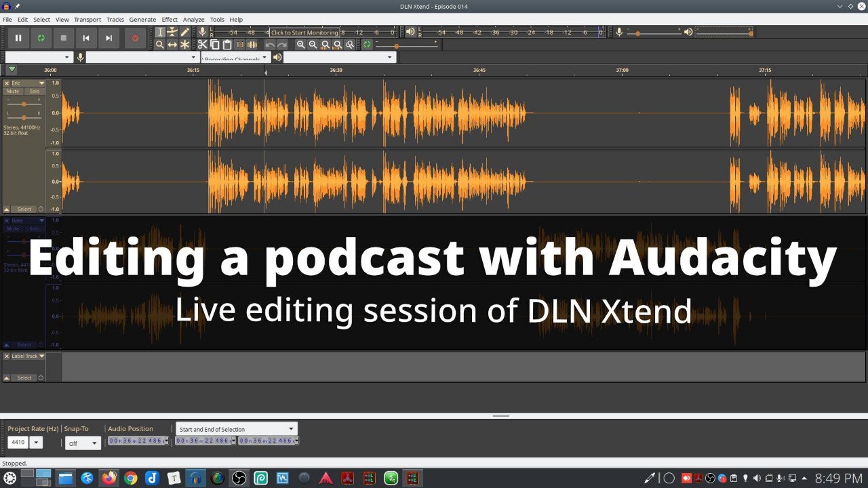Collapse the Eric track with arrow

(7, 209)
